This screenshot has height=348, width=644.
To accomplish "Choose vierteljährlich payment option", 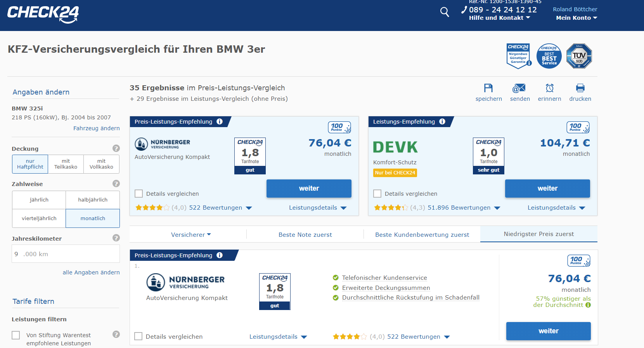I will pyautogui.click(x=39, y=219).
